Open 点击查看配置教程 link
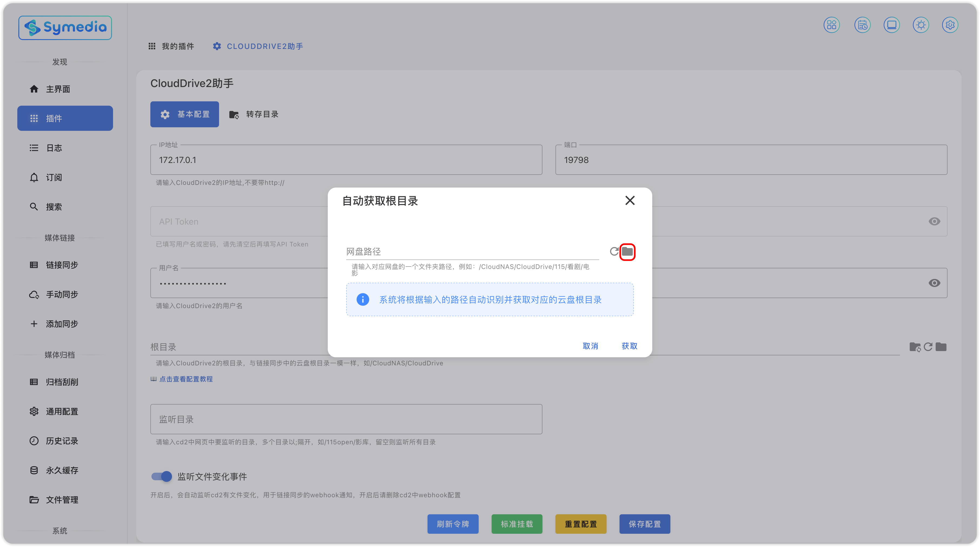The height and width of the screenshot is (547, 980). [x=186, y=379]
